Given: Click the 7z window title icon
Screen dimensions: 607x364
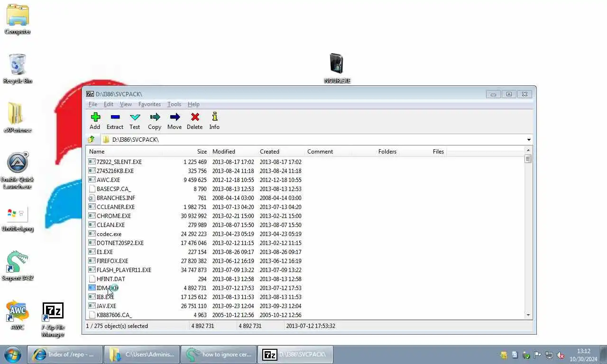Looking at the screenshot, I should (90, 94).
